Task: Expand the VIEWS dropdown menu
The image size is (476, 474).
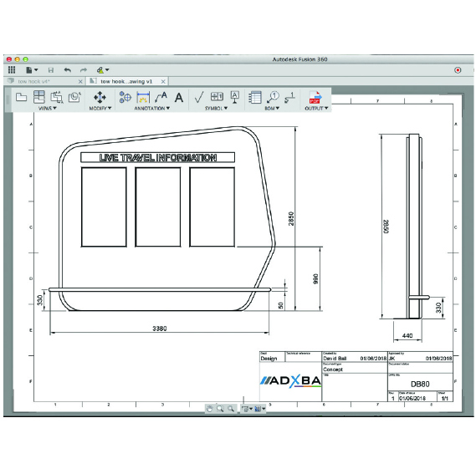Action: [x=48, y=108]
